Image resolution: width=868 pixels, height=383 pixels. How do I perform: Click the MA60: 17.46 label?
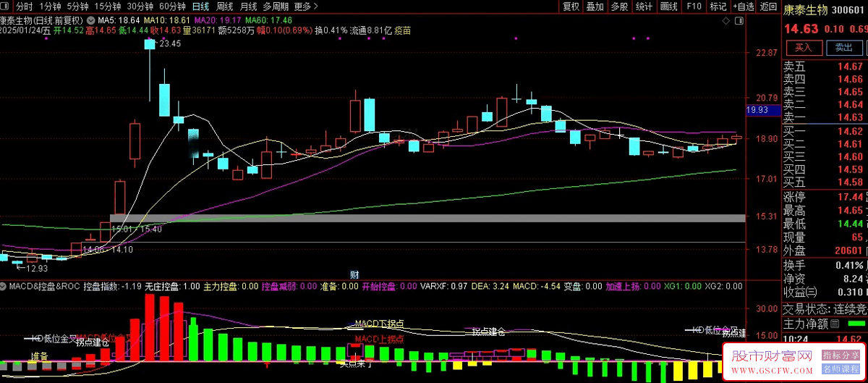[x=268, y=20]
